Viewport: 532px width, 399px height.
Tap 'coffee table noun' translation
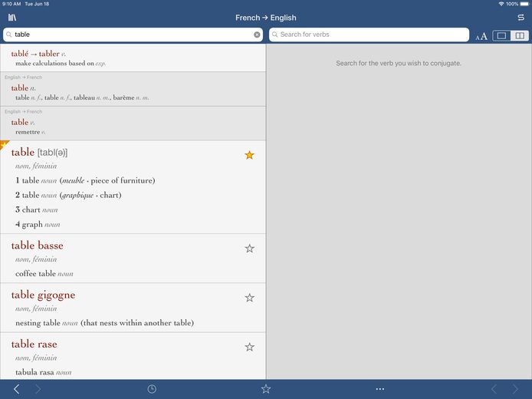pos(44,273)
